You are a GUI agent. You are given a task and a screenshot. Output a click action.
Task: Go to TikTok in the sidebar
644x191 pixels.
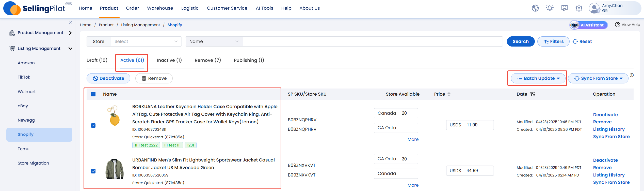[24, 77]
